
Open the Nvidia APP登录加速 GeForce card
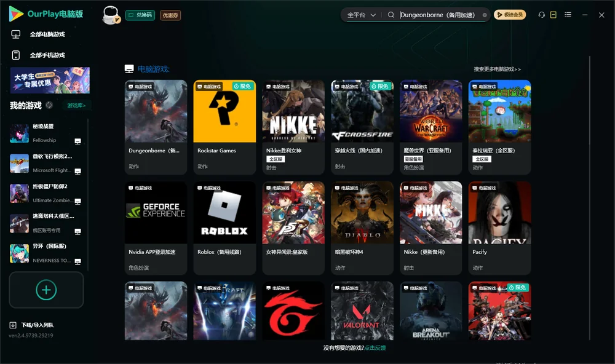click(x=156, y=228)
